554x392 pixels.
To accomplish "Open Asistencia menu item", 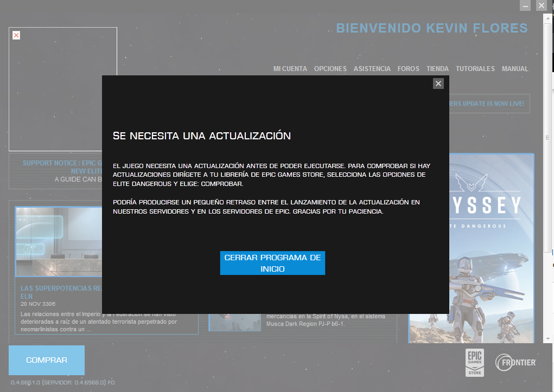I will pyautogui.click(x=372, y=69).
